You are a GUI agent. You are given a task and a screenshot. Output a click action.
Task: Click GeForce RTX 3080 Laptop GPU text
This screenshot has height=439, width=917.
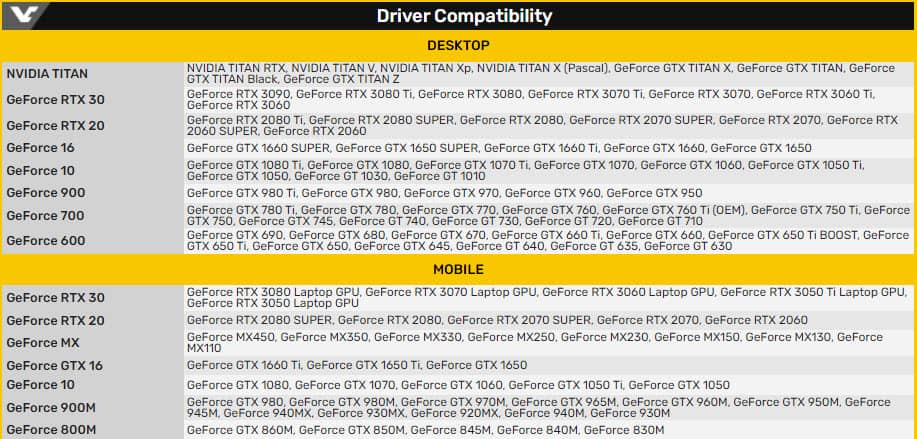(x=273, y=292)
